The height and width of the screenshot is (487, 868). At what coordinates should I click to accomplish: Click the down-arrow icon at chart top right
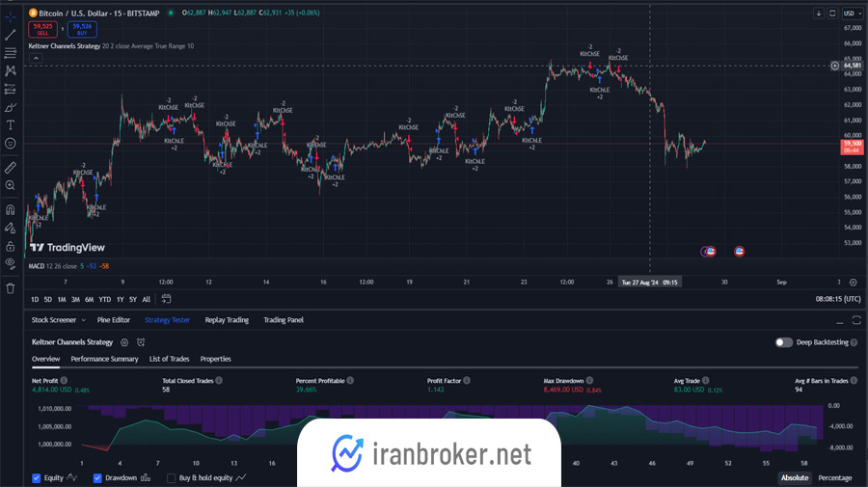point(818,14)
